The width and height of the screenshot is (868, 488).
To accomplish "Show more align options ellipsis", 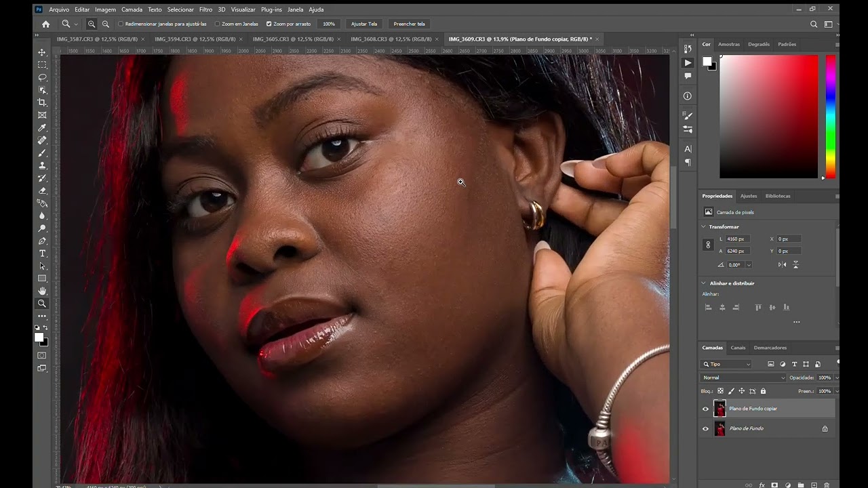I will coord(796,323).
